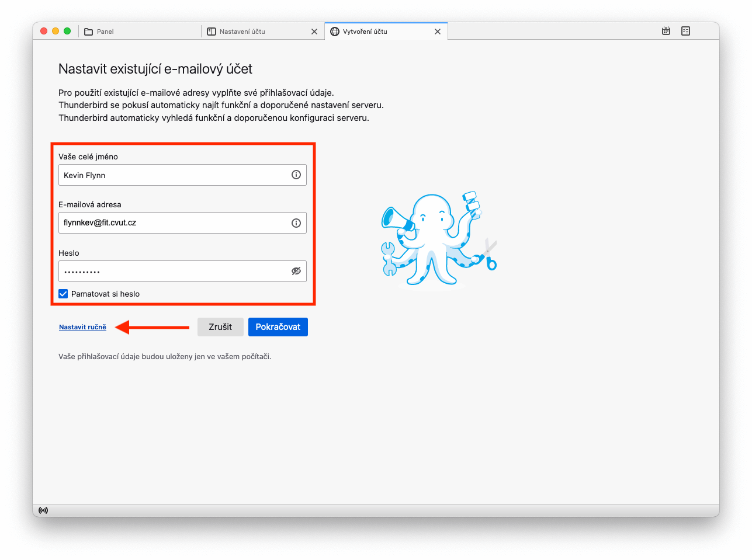
Task: Click info icon in e-mail address field
Action: (296, 222)
